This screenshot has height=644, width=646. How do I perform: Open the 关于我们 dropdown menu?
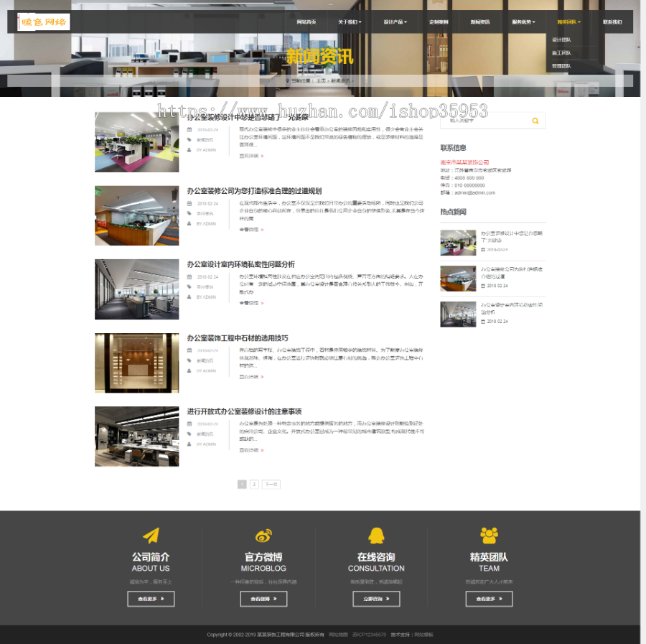click(x=349, y=22)
